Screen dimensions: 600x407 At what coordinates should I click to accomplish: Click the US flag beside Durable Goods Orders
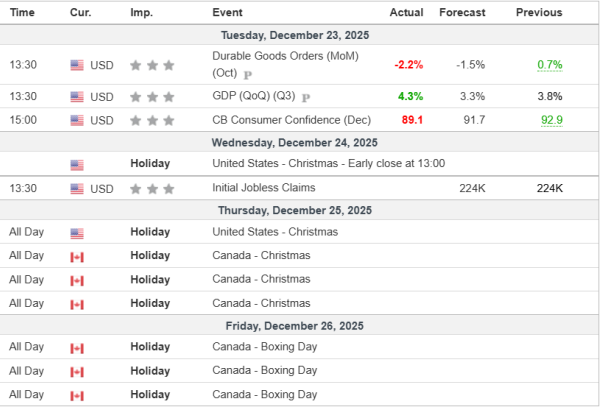77,66
